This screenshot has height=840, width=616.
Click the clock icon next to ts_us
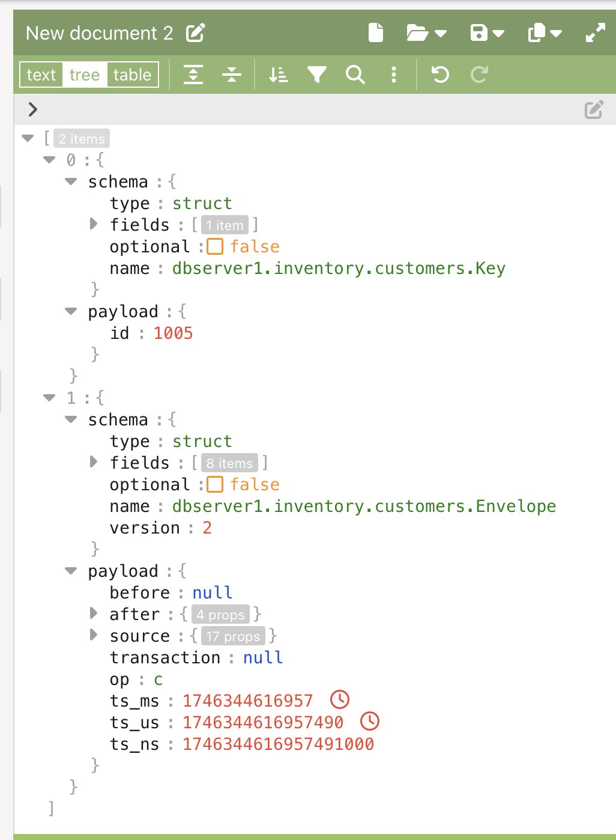(370, 721)
